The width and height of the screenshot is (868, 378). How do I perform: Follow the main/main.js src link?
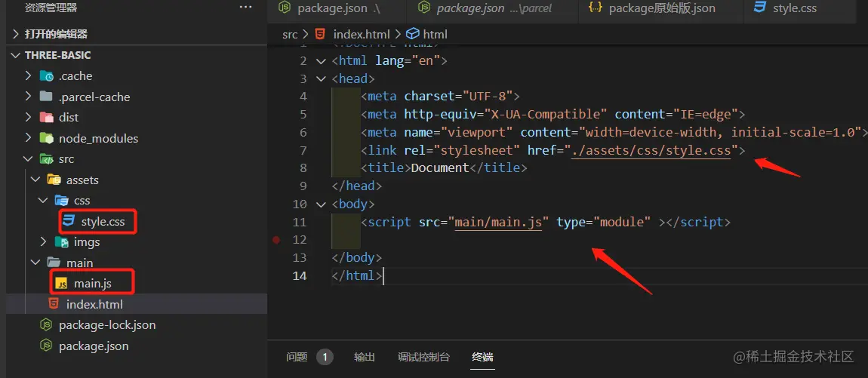498,222
